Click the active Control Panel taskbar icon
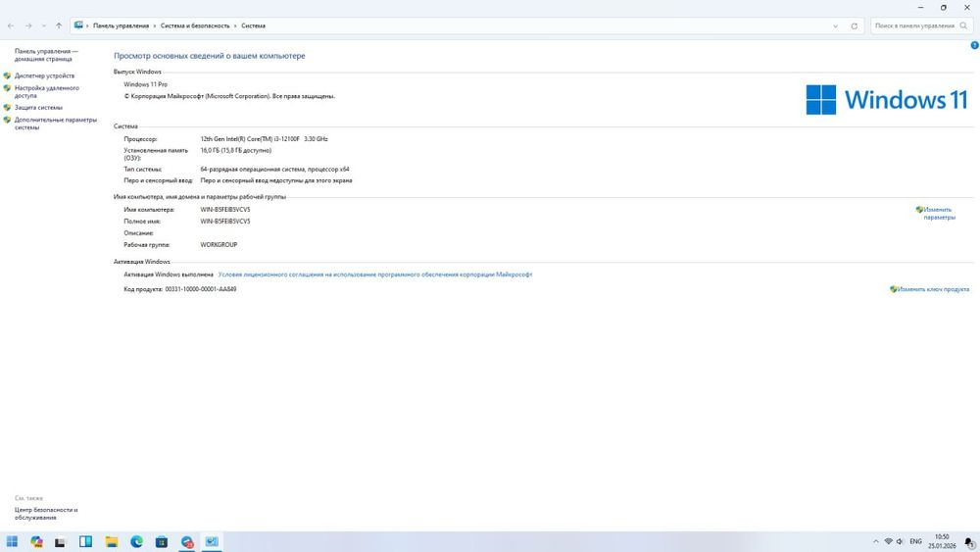 point(212,541)
